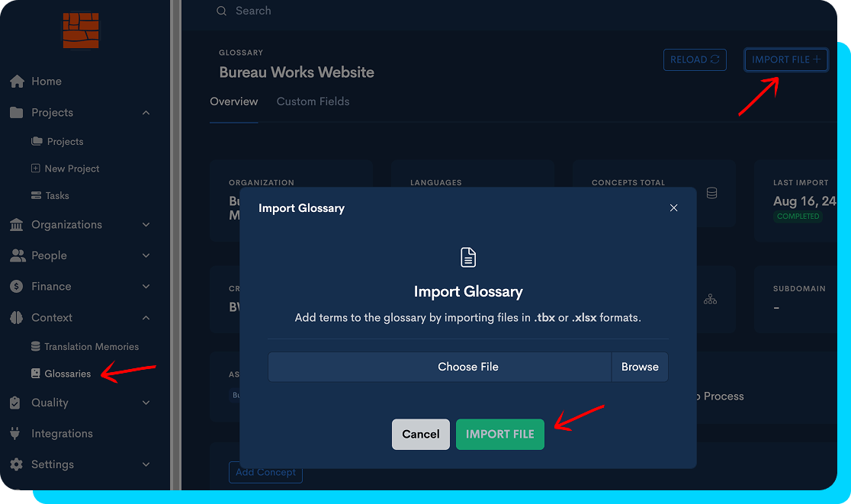Click the Organizations bank building icon
The width and height of the screenshot is (851, 504).
[16, 225]
